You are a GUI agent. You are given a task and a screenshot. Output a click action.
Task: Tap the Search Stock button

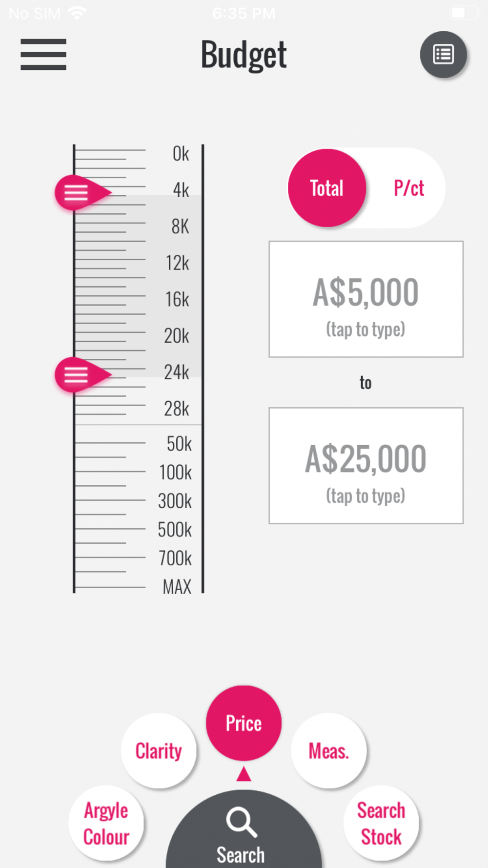381,823
